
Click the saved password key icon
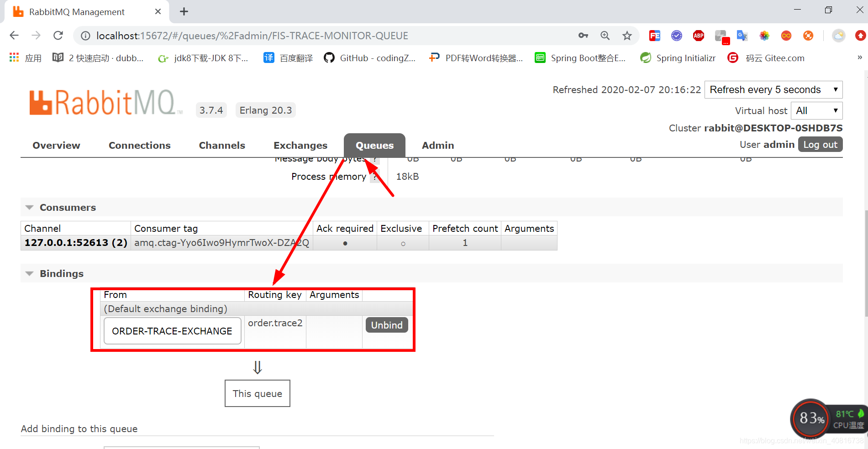click(583, 36)
